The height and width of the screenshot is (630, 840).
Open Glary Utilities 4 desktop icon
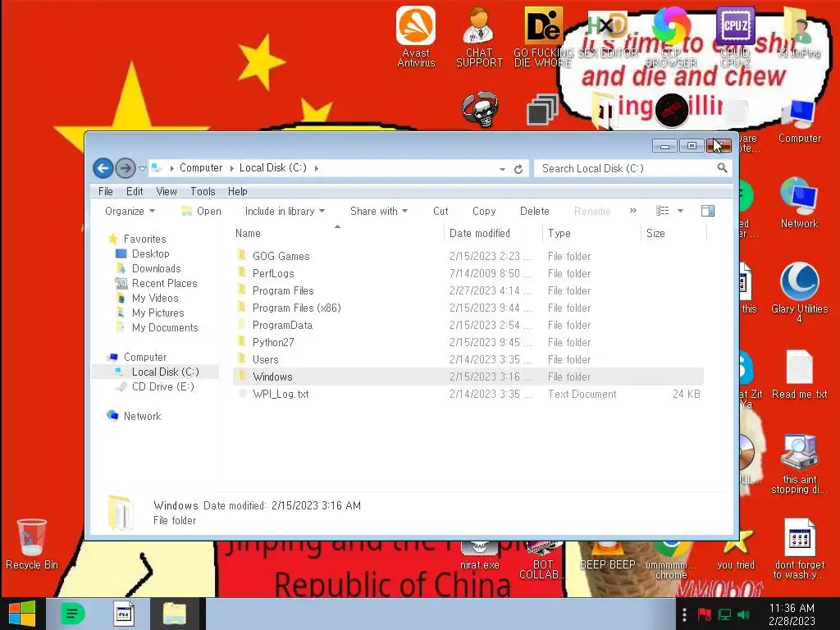click(799, 293)
